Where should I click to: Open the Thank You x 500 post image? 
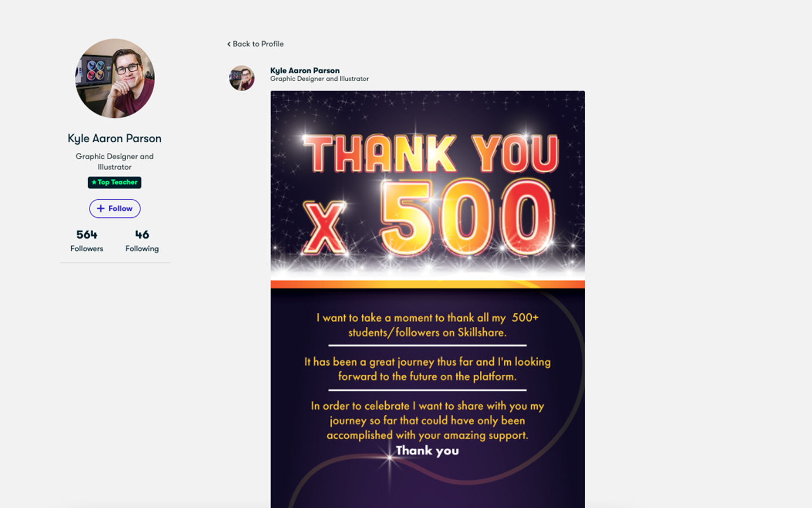pyautogui.click(x=427, y=299)
